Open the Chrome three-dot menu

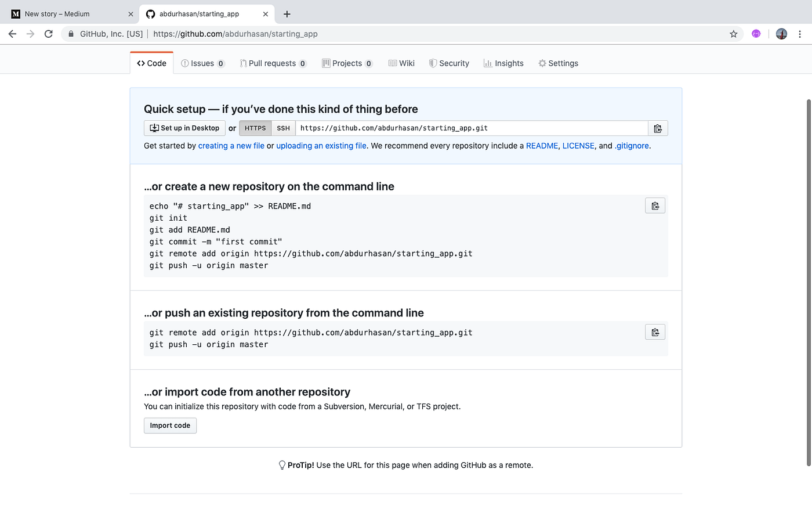pos(800,34)
